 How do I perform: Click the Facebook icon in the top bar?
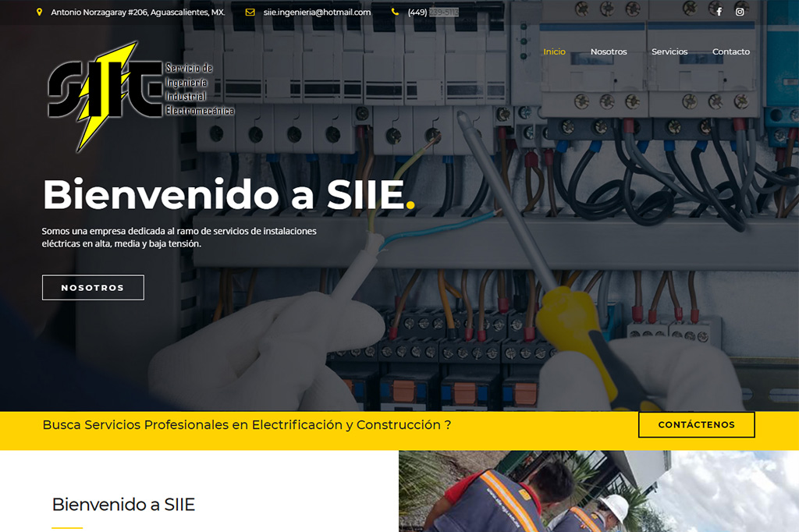pyautogui.click(x=719, y=12)
